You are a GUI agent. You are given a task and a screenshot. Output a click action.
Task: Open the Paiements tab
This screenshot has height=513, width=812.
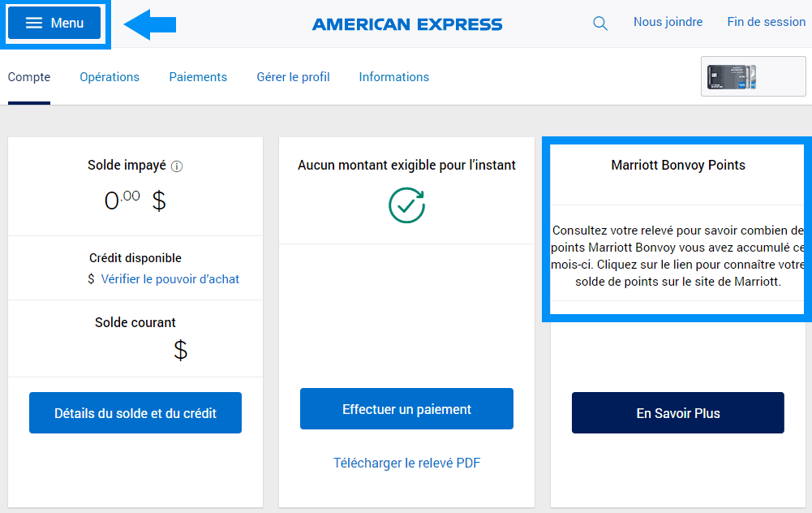click(x=198, y=76)
